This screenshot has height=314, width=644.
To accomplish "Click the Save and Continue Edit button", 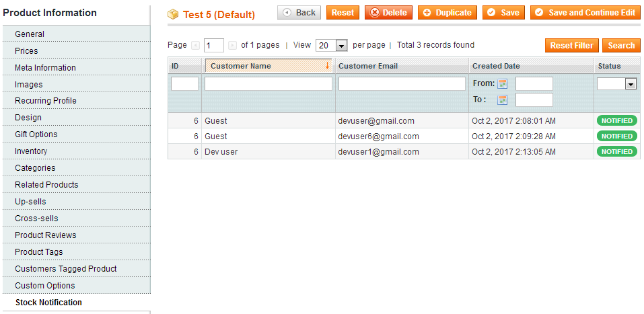I will (585, 13).
